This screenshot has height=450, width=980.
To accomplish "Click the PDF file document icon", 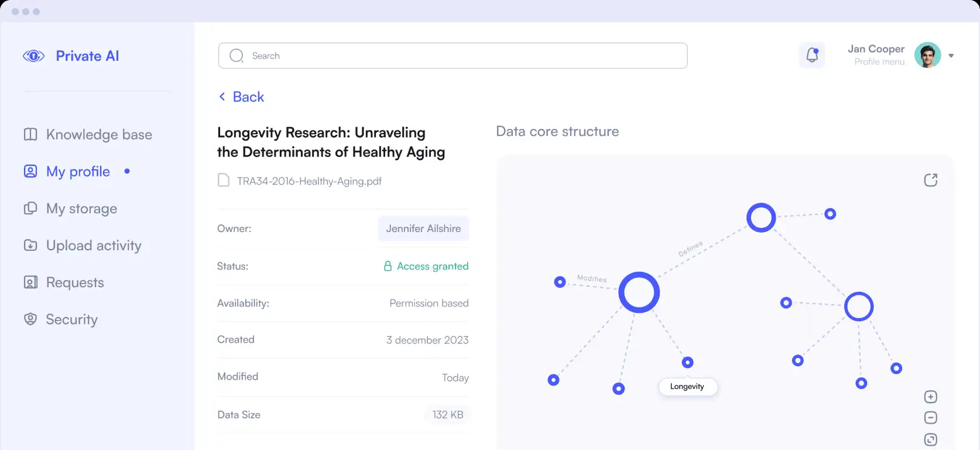I will (223, 180).
